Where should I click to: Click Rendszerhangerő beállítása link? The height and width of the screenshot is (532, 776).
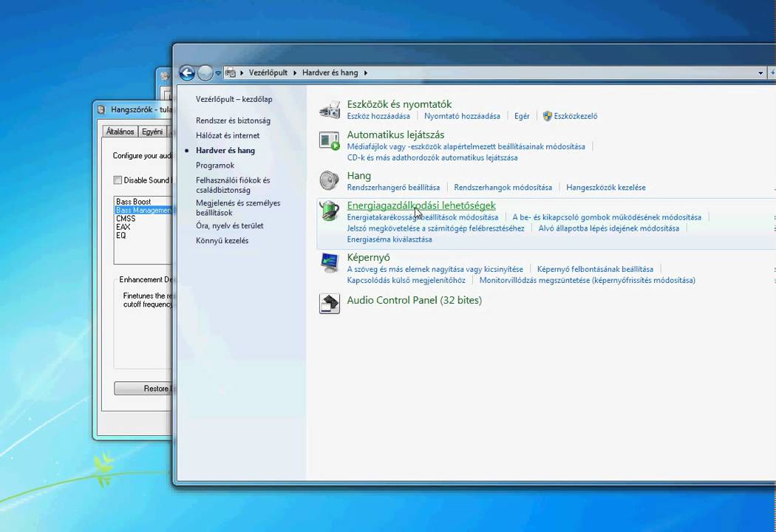click(393, 188)
